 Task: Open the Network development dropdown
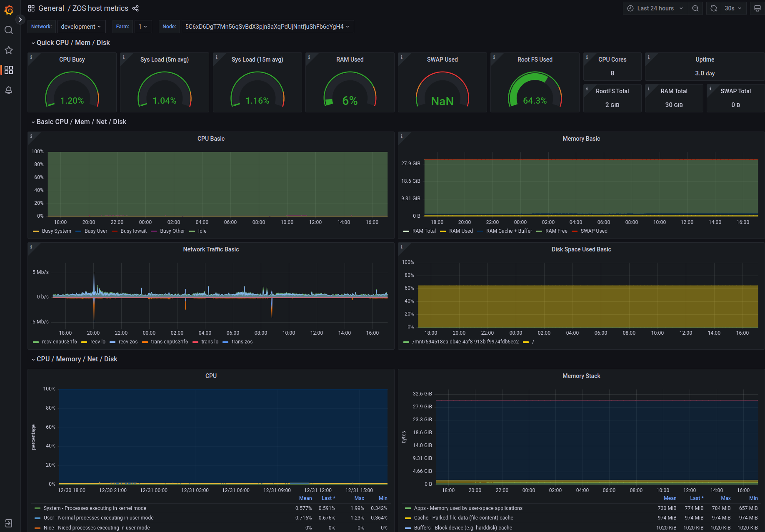pyautogui.click(x=81, y=27)
